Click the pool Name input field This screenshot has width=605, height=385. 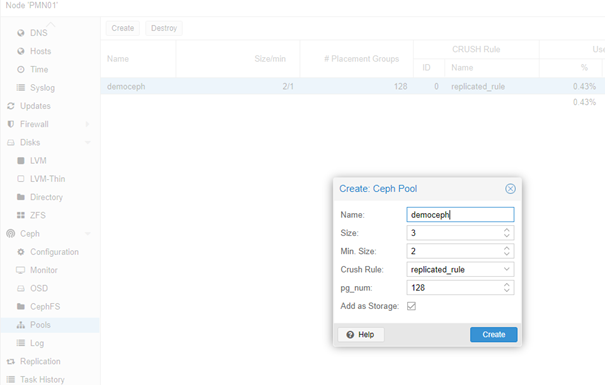(460, 214)
